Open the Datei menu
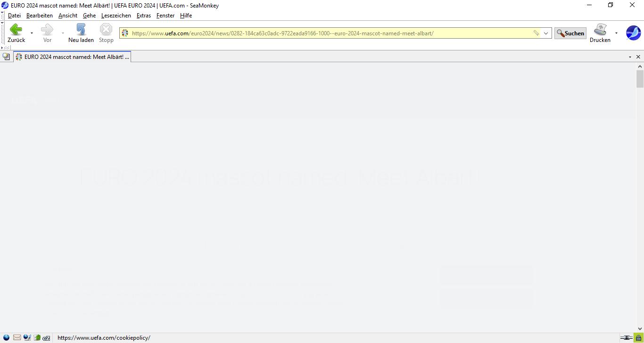Viewport: 644px width, 343px height. [14, 16]
